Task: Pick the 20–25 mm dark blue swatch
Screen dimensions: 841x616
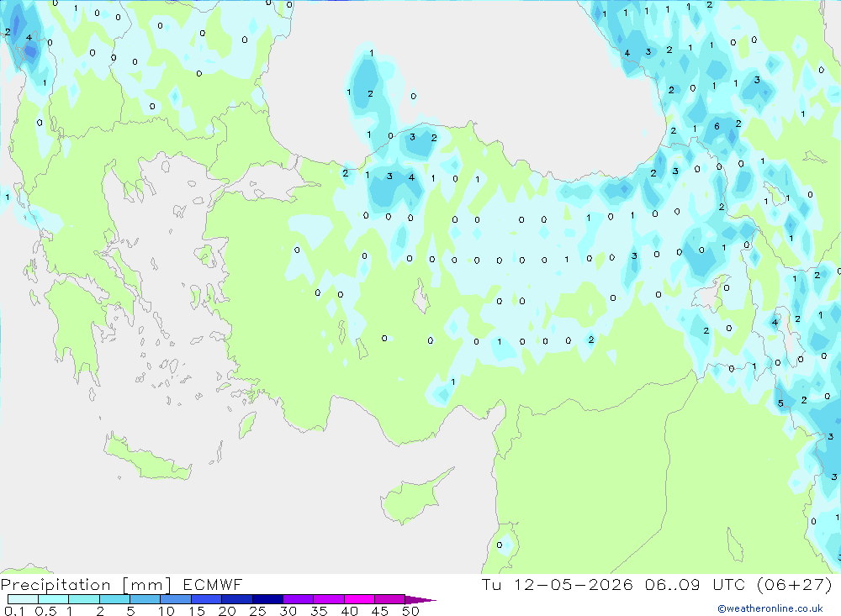Action: click(237, 599)
